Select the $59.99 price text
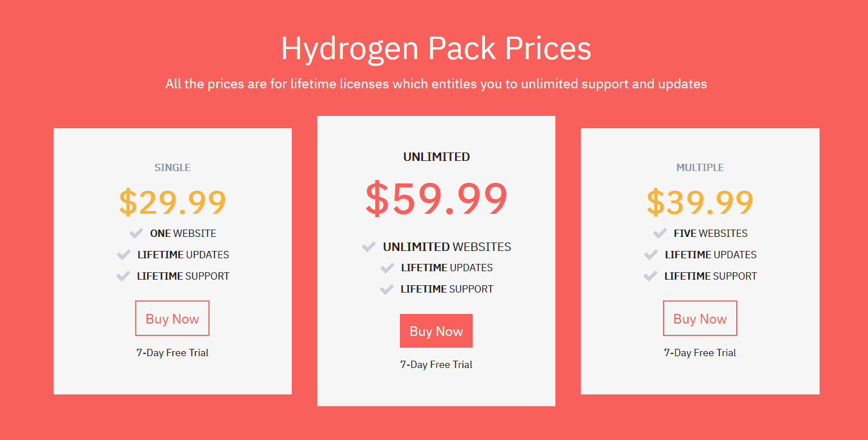868x440 pixels. click(436, 199)
